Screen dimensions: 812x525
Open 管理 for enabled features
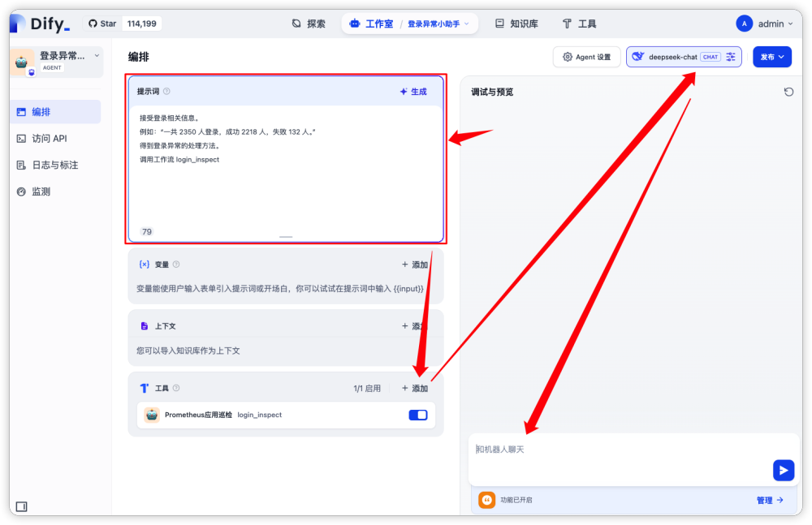[x=770, y=500]
